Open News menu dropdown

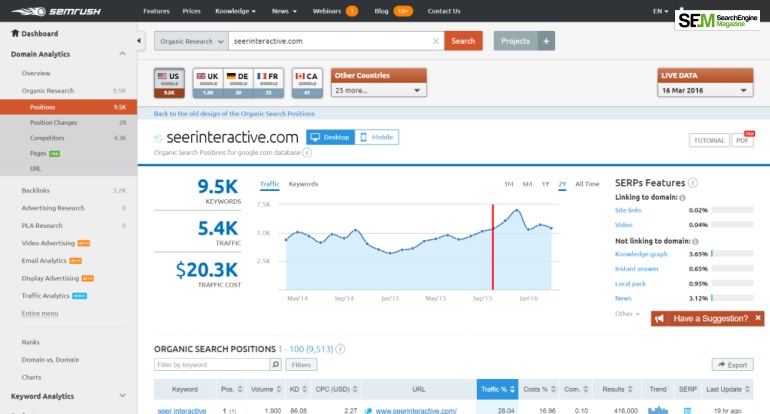point(284,11)
